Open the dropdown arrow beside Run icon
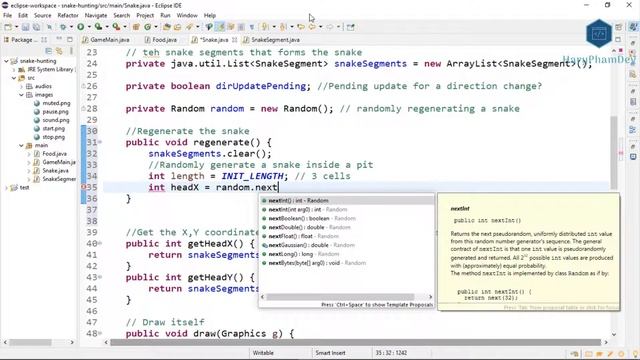This screenshot has height=360, width=640. pos(89,27)
